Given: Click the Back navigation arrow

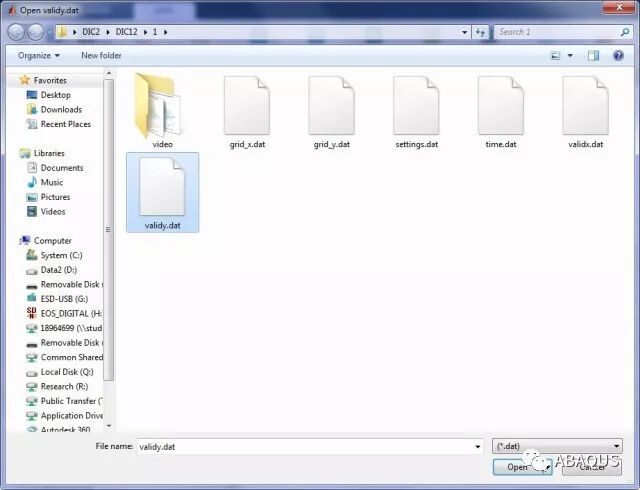Looking at the screenshot, I should coord(17,31).
